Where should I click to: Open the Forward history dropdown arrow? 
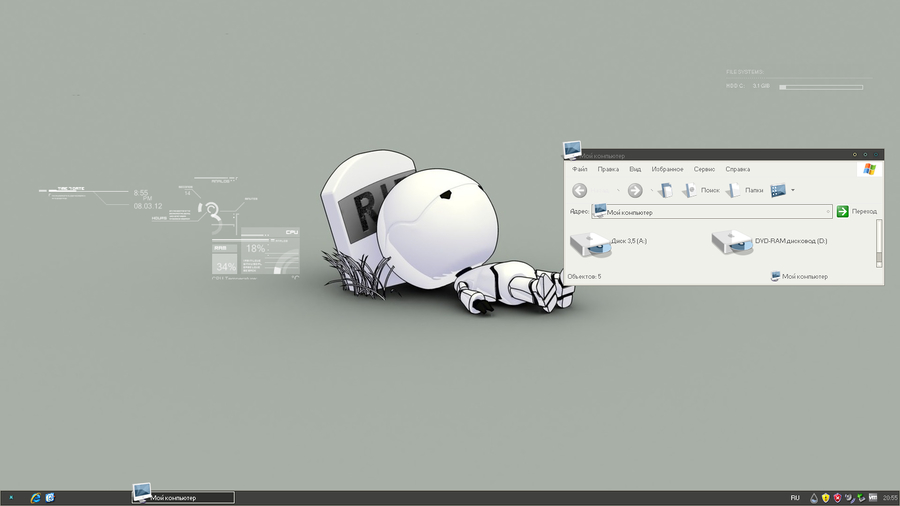point(651,190)
